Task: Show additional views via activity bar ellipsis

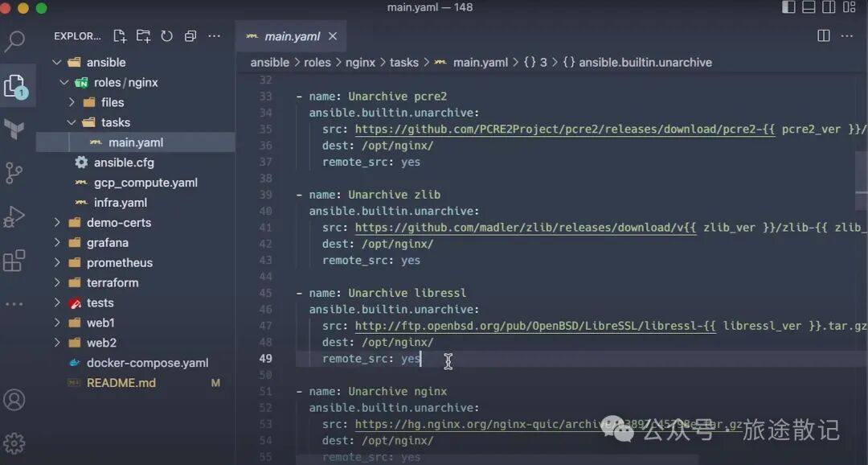Action: 14,304
